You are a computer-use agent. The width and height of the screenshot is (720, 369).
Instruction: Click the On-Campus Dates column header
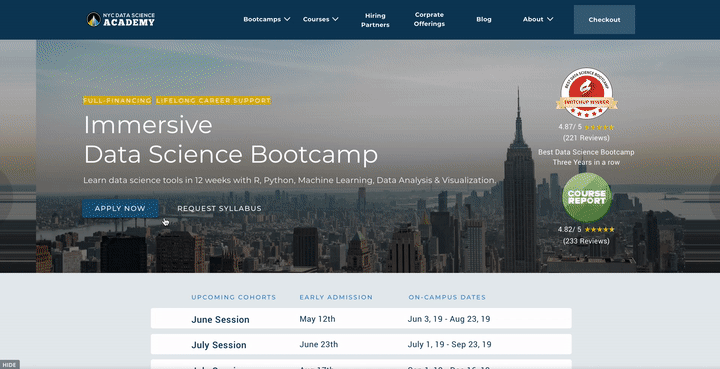[x=447, y=297]
